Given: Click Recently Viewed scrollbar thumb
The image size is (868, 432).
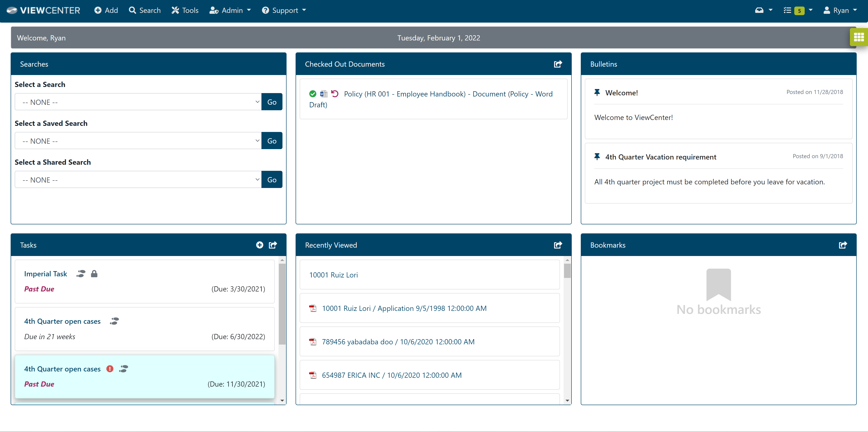Looking at the screenshot, I should pyautogui.click(x=567, y=271).
